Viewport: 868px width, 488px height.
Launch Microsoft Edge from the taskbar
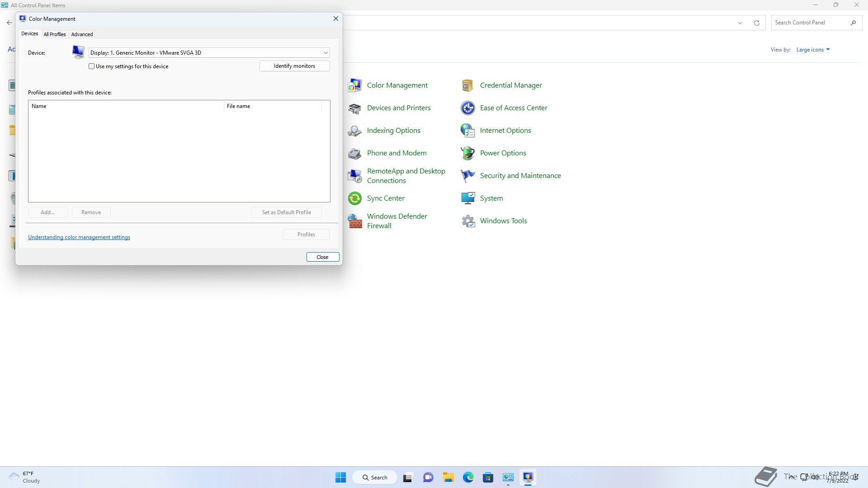[468, 477]
